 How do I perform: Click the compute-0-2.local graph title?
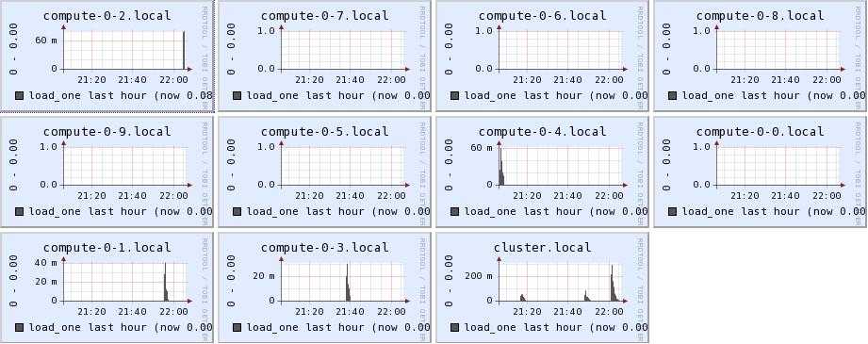pos(106,15)
